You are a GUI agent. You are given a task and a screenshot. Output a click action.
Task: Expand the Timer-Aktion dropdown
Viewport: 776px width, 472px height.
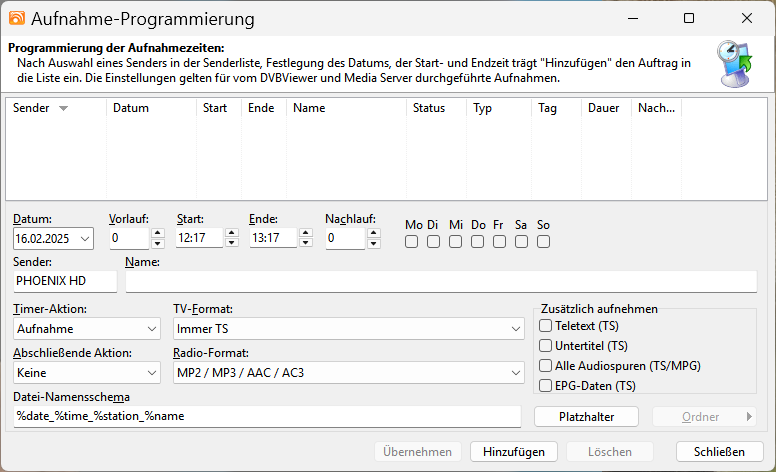click(151, 328)
